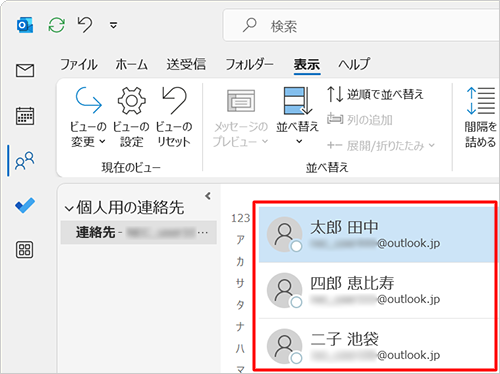Click the ビューの設定 gear button

131,117
